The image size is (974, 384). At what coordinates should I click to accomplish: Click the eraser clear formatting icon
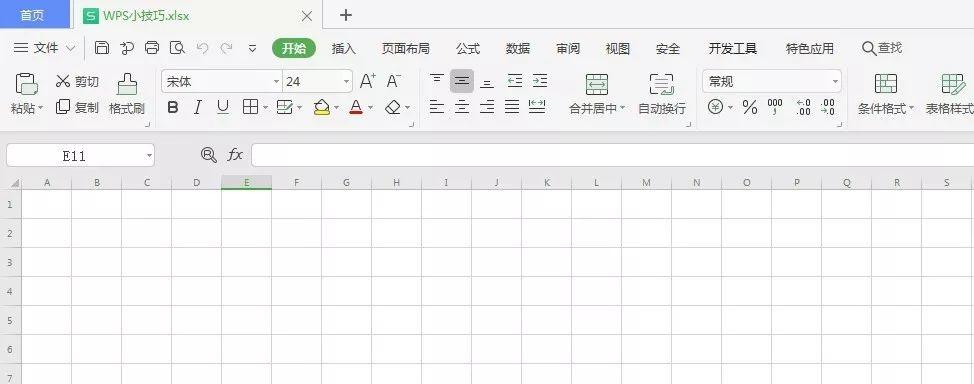tap(393, 107)
